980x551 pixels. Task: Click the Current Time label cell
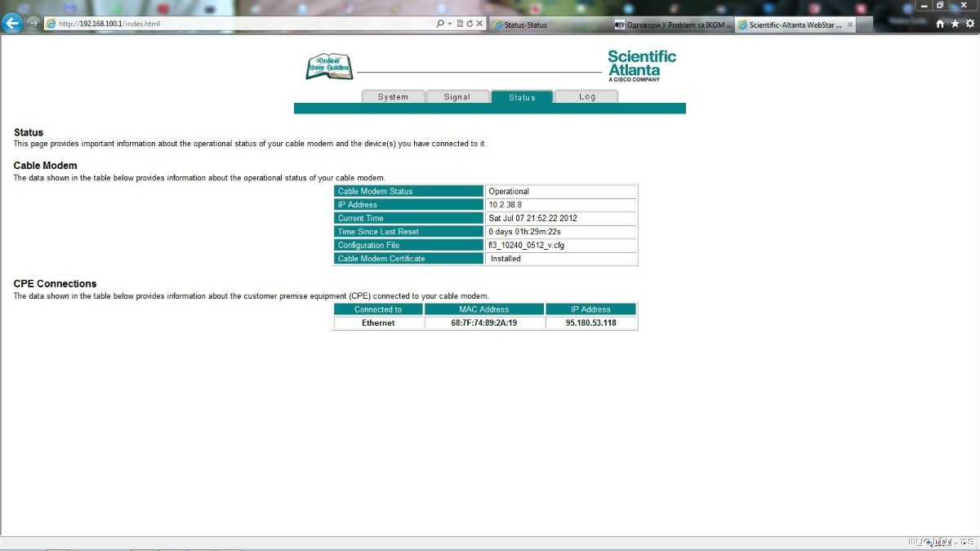pyautogui.click(x=409, y=218)
